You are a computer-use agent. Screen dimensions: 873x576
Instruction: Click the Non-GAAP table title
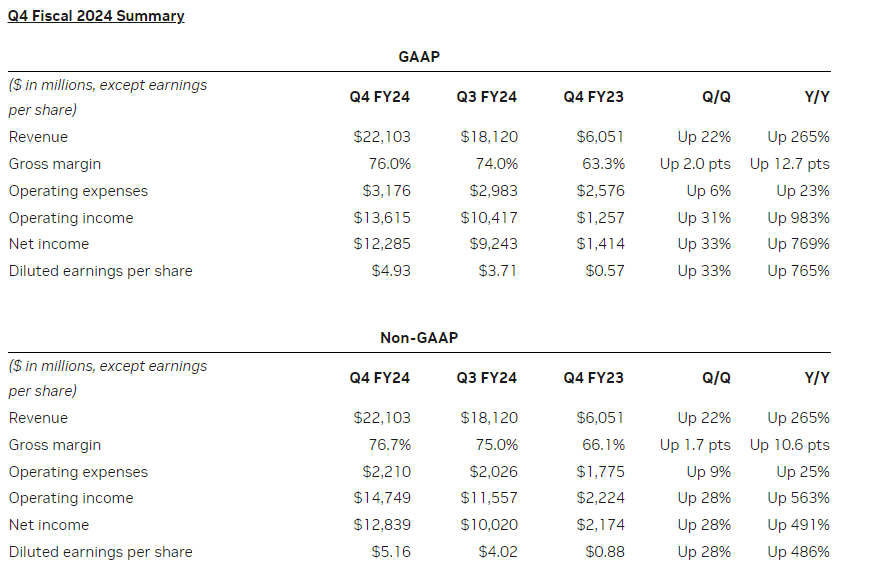418,338
